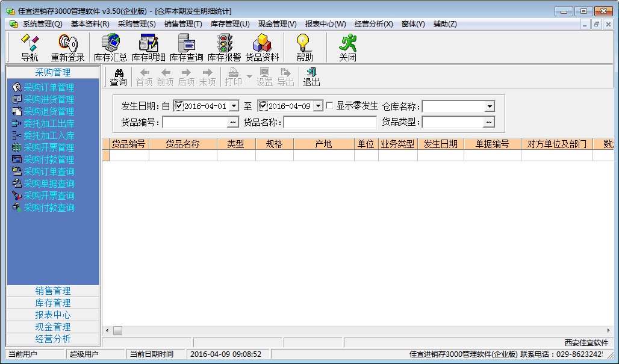Open 库存汇总 inventory summary
Image resolution: width=619 pixels, height=364 pixels.
tap(110, 48)
